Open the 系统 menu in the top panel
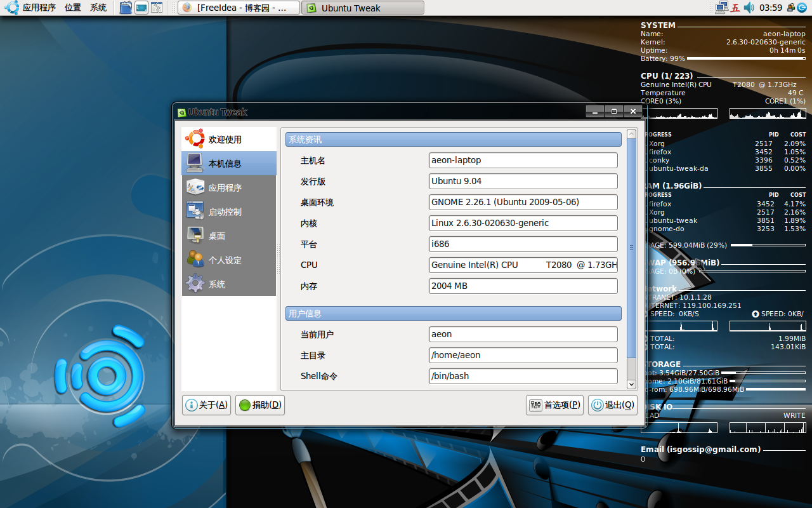The height and width of the screenshot is (508, 812). (x=98, y=8)
